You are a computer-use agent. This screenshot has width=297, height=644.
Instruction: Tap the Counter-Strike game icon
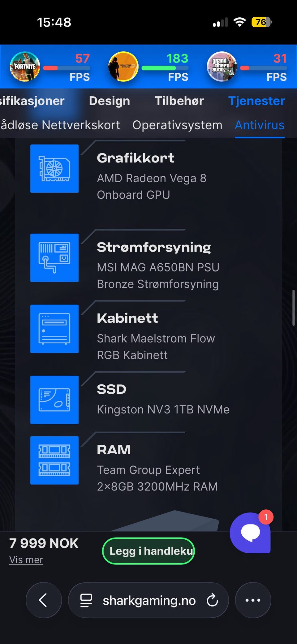coord(123,67)
